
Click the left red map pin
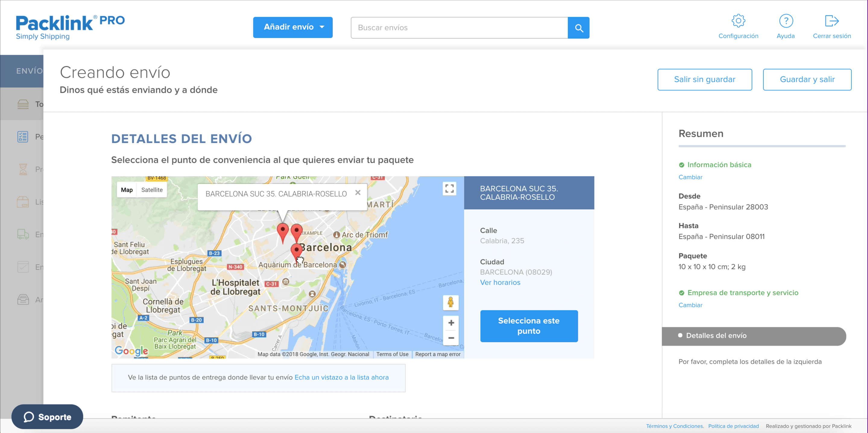(x=282, y=232)
